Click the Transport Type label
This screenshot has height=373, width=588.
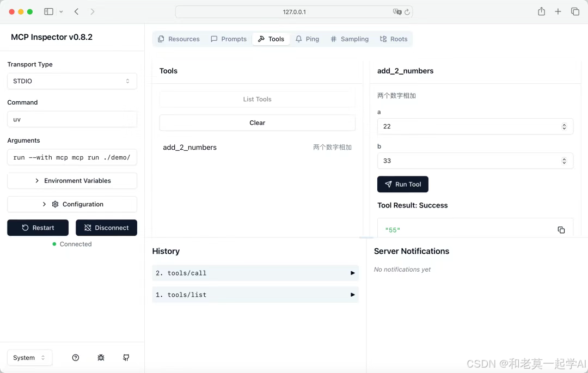pyautogui.click(x=30, y=64)
